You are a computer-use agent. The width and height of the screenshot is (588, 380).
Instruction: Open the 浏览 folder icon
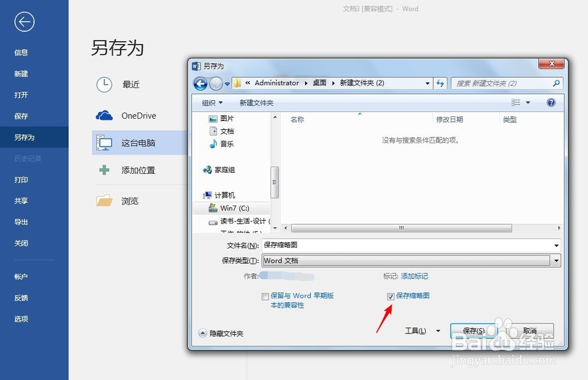coord(103,200)
